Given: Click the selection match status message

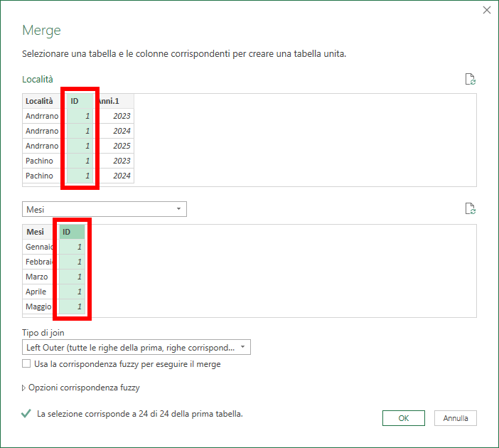Looking at the screenshot, I should coord(140,414).
